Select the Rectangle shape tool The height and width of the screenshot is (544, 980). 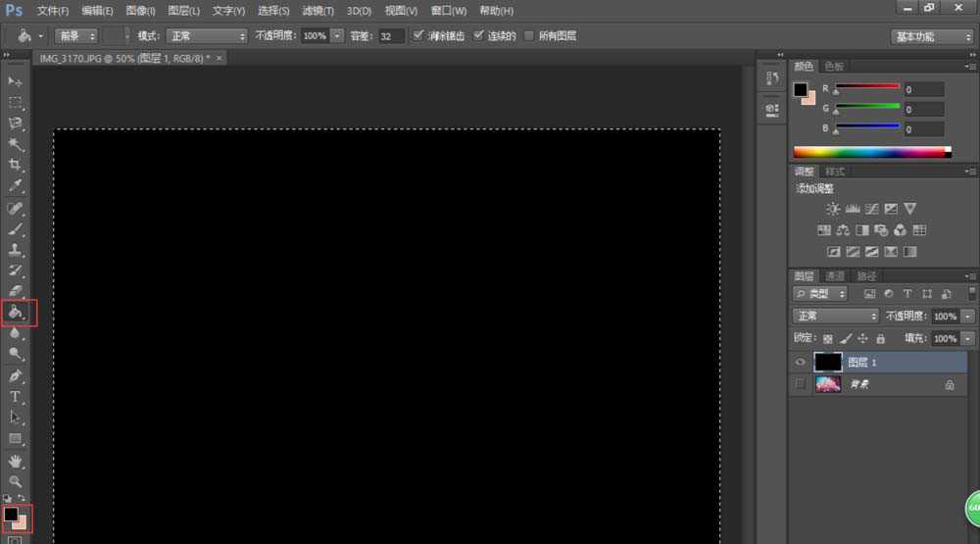(x=15, y=439)
